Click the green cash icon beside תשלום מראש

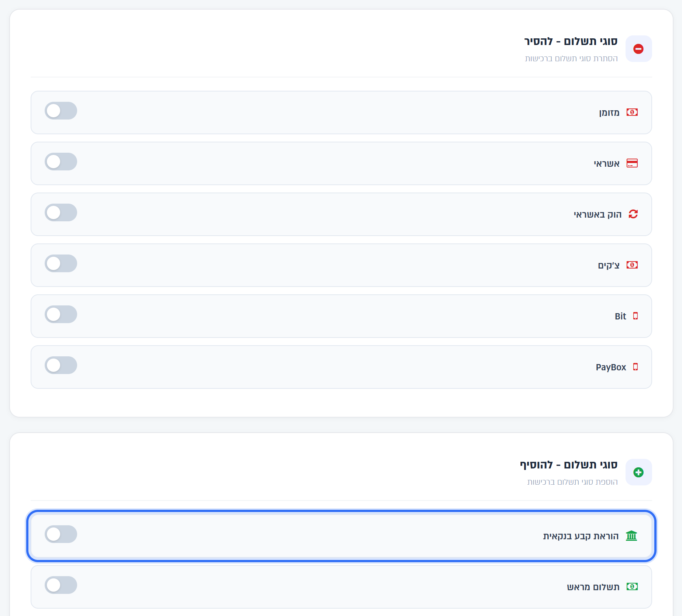(x=632, y=586)
